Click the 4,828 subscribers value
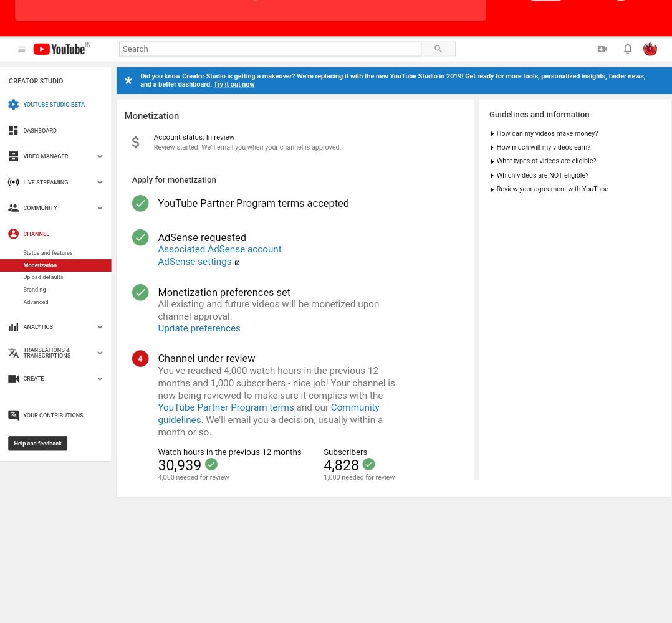The width and height of the screenshot is (672, 623). pos(341,465)
